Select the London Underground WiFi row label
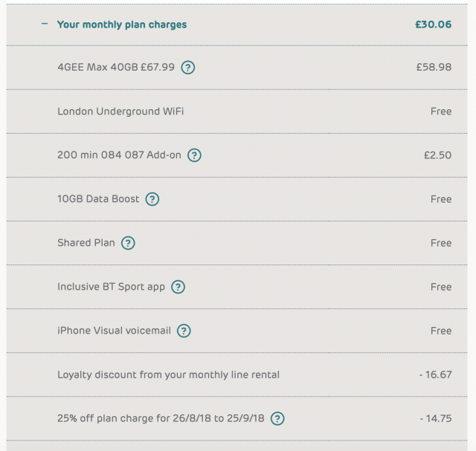This screenshot has height=451, width=476. point(120,111)
